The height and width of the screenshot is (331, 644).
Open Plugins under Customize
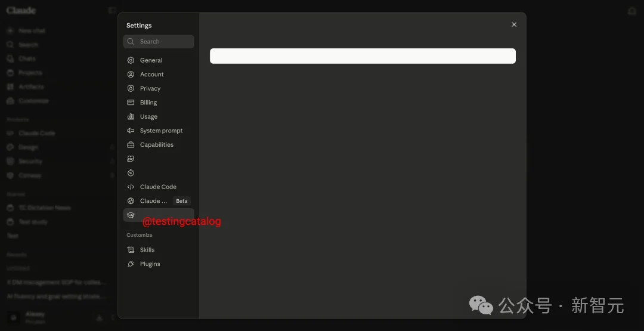[159, 264]
